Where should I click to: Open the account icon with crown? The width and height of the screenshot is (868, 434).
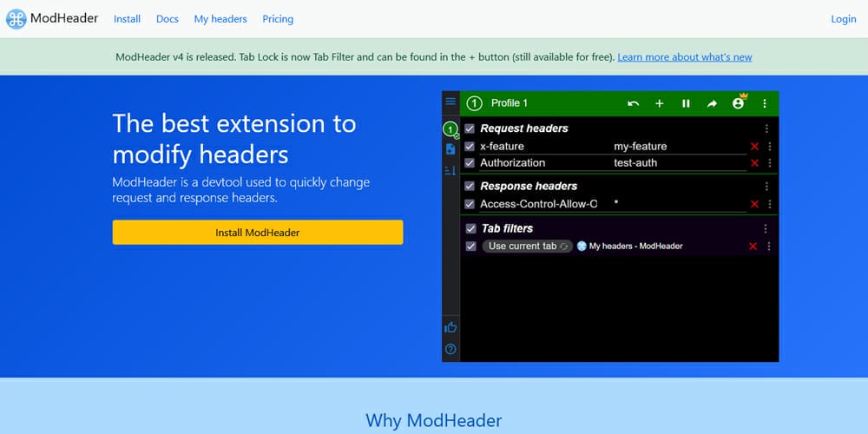click(x=739, y=102)
